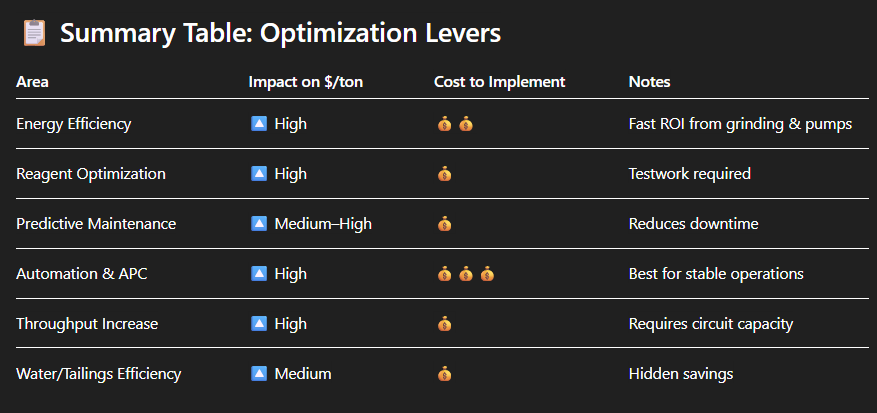Viewport: 877px width, 413px height.
Task: Click the money bag icon in Throughput Increase row
Action: (x=444, y=324)
